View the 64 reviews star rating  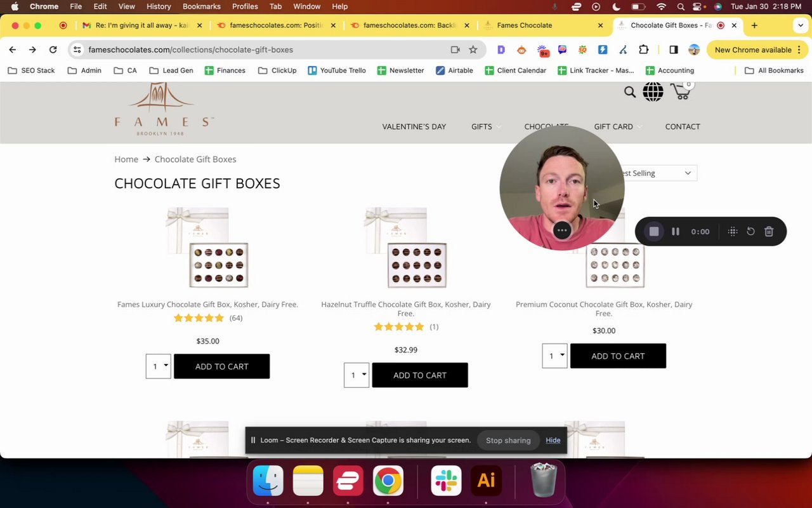[208, 317]
